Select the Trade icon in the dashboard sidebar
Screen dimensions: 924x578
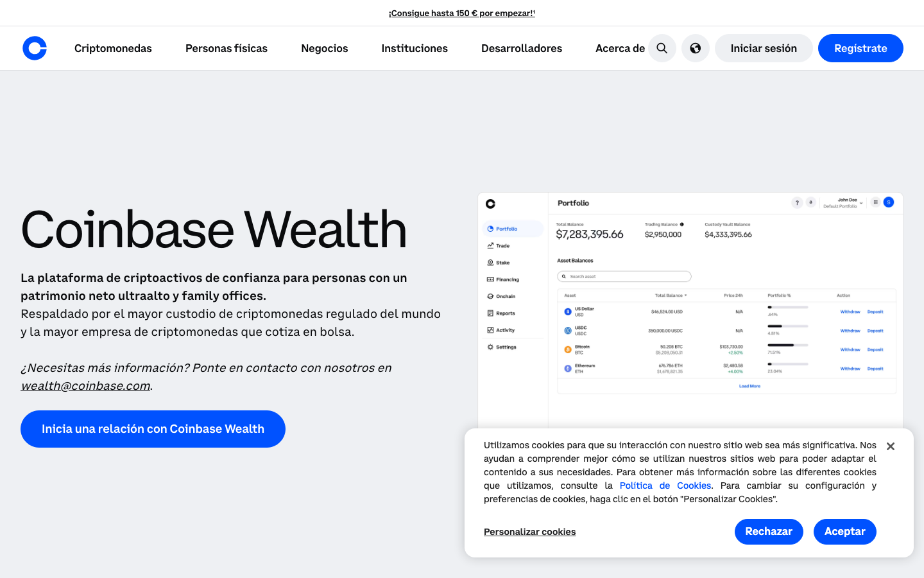click(489, 245)
